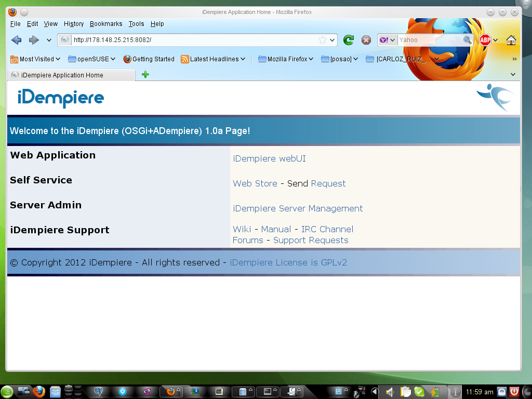532x399 pixels.
Task: Expand the openSUSE bookmarks folder
Action: (x=91, y=59)
